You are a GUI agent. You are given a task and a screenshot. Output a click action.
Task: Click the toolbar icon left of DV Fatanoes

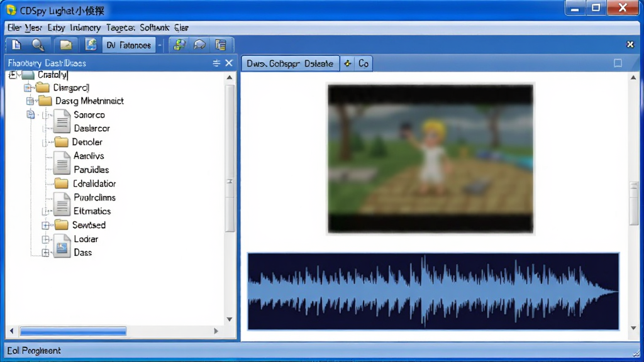pos(91,45)
